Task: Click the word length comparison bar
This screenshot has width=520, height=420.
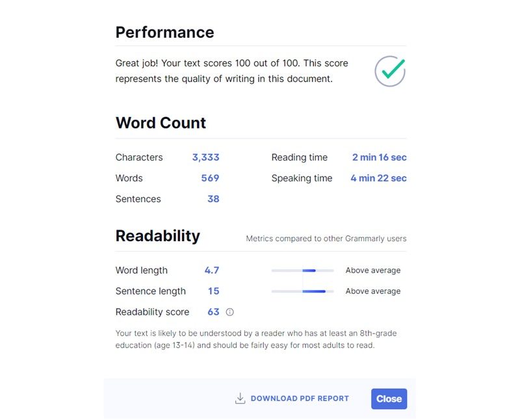Action: pyautogui.click(x=302, y=270)
